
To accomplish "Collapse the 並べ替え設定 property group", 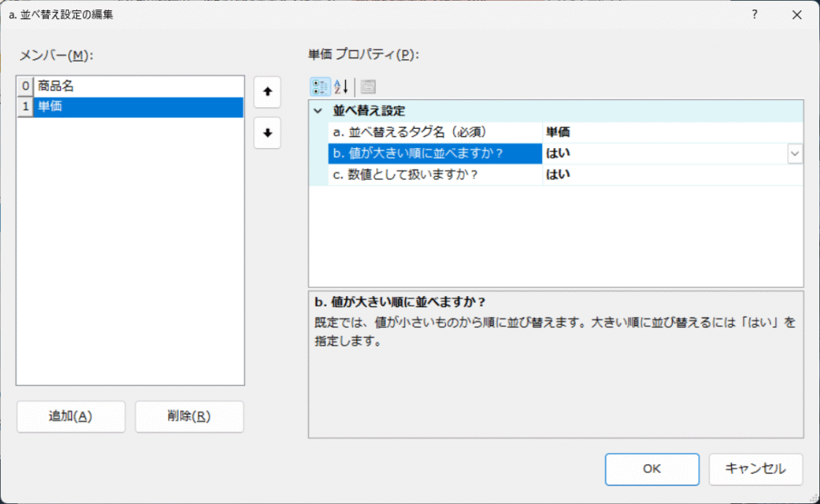I will tap(318, 111).
